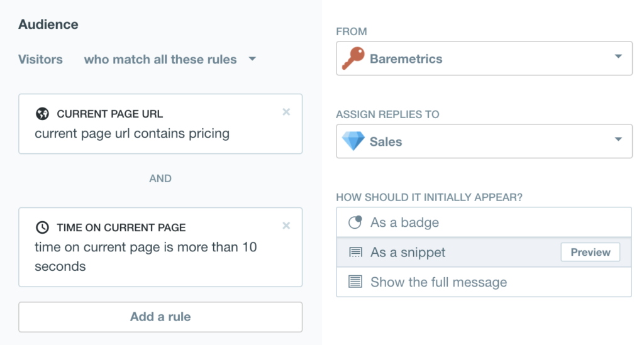The width and height of the screenshot is (644, 345).
Task: Expand the Assign Replies To Sales dropdown
Action: tap(484, 141)
